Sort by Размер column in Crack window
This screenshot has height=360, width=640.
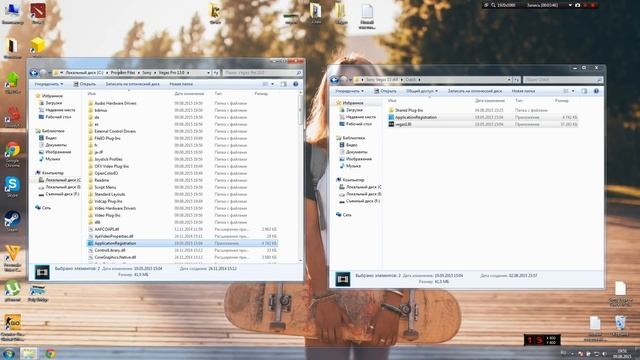pos(562,100)
